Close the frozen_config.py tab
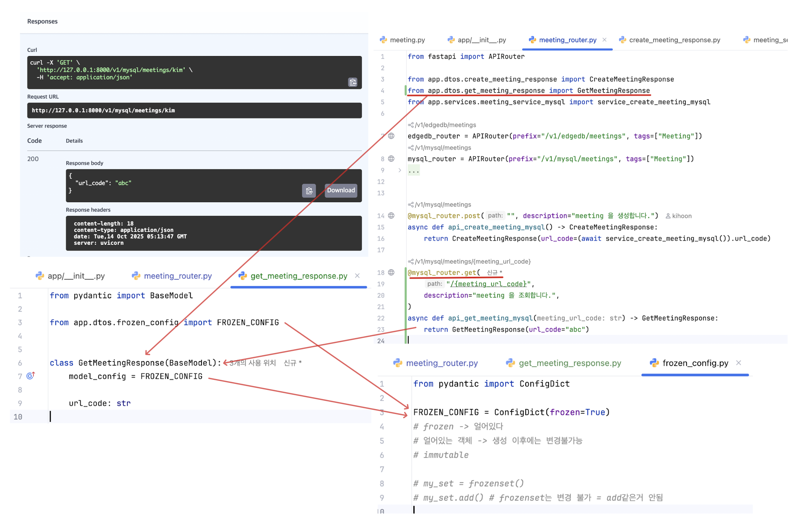806x532 pixels. (x=738, y=363)
